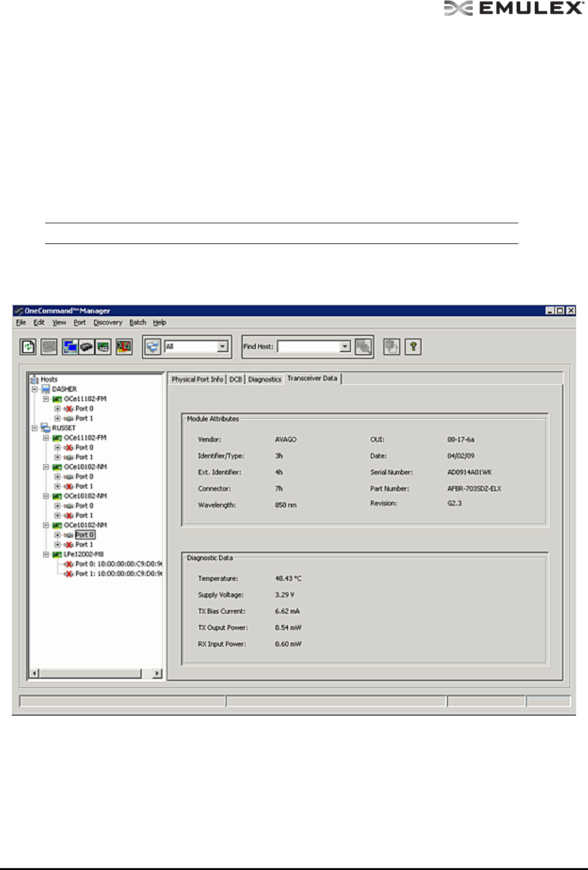Click temperature value 40.43 °C
The width and height of the screenshot is (588, 870).
coord(288,578)
